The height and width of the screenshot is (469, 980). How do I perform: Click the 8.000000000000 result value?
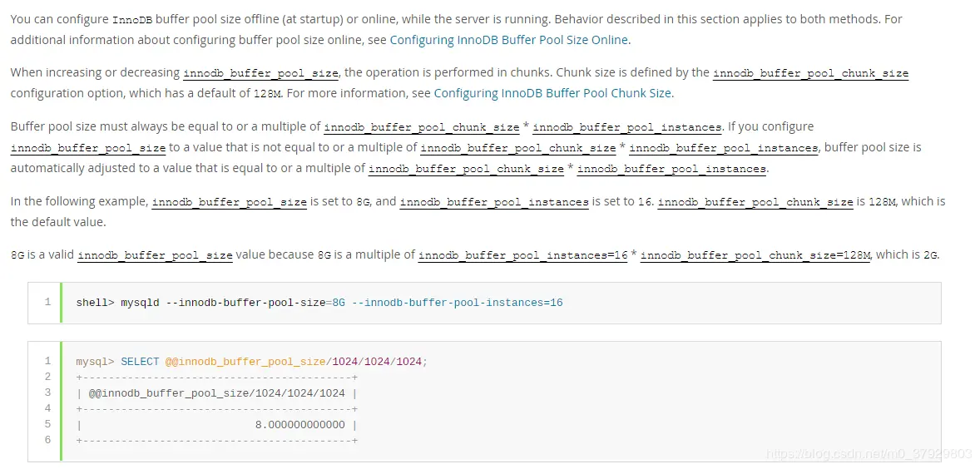pos(299,425)
